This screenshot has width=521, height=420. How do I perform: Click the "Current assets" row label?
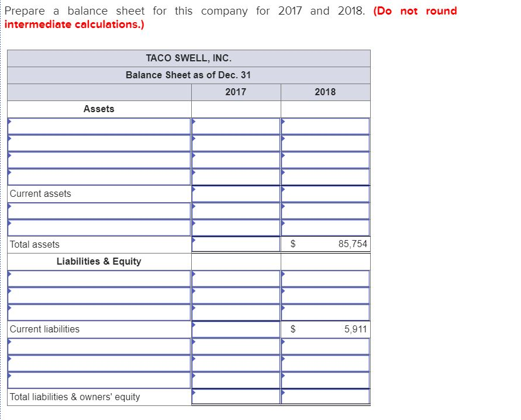point(40,193)
